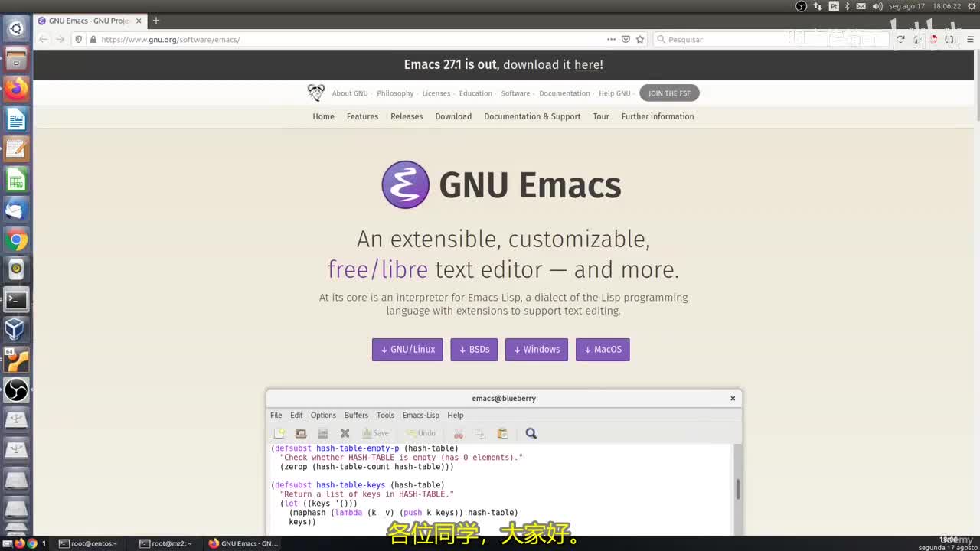Switch to root@mz2 terminal in taskbar
This screenshot has width=980, height=551.
pos(165,543)
